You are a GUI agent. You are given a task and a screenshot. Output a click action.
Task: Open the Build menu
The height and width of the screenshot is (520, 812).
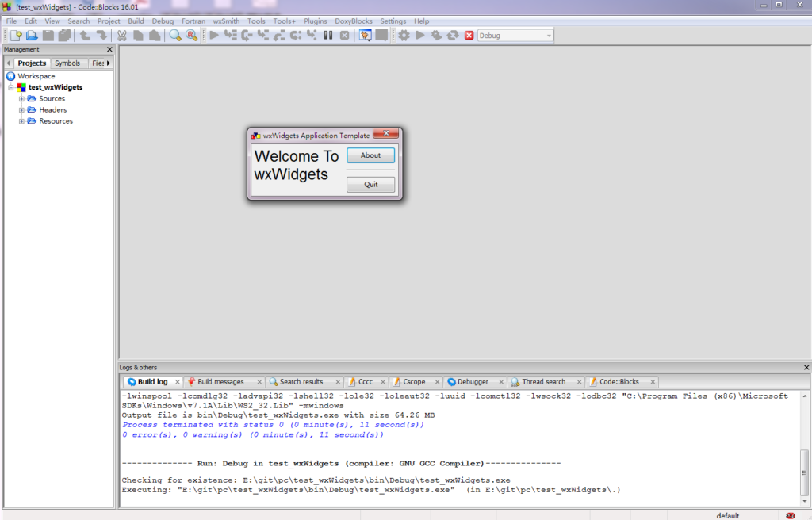tap(136, 21)
